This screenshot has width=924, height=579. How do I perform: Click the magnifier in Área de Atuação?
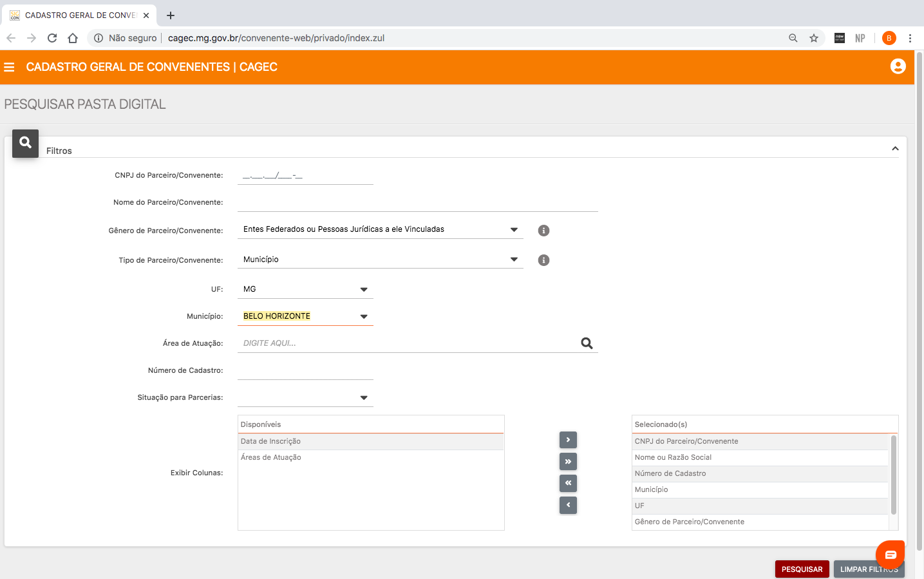(587, 343)
